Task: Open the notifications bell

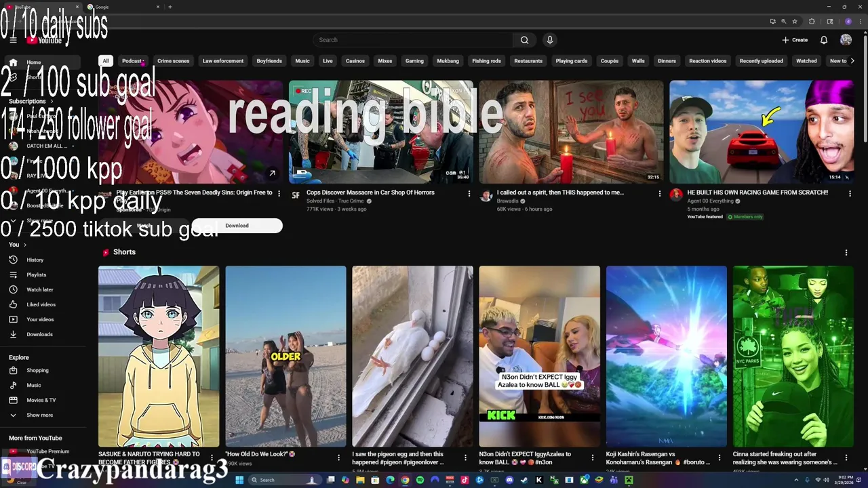Action: pos(824,40)
